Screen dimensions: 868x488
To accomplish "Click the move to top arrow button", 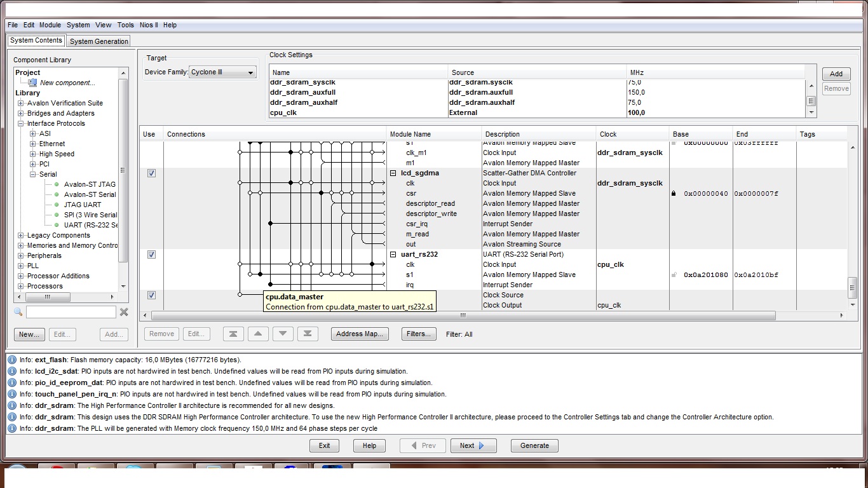I will (233, 334).
